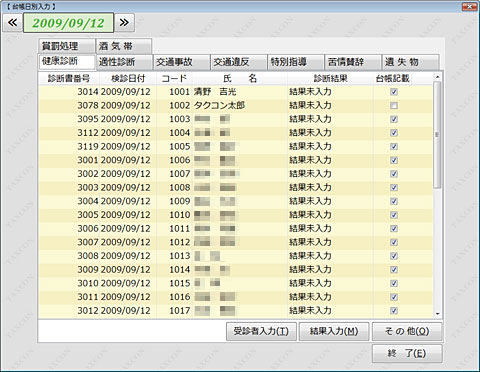
Task: Click the その他(O) button
Action: tap(407, 331)
